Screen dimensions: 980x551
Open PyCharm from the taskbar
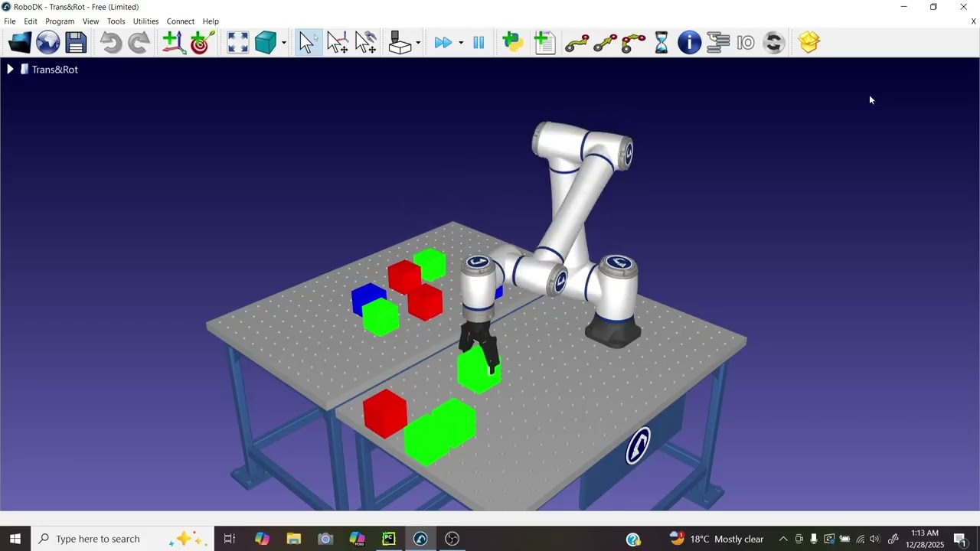click(389, 539)
